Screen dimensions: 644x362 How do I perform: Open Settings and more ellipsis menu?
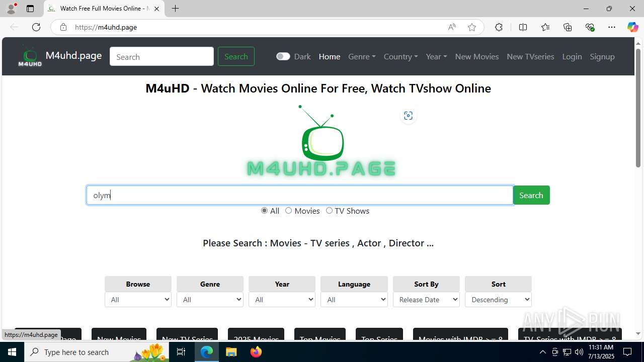[612, 27]
